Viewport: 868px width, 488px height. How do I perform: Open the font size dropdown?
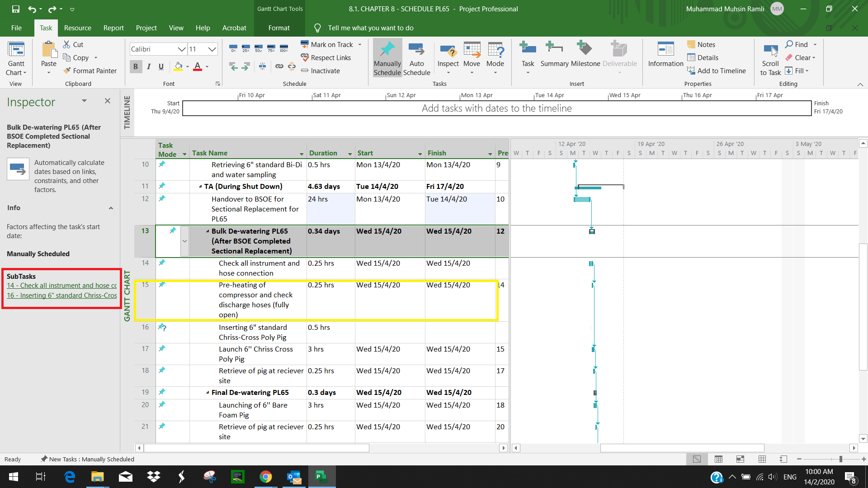212,49
